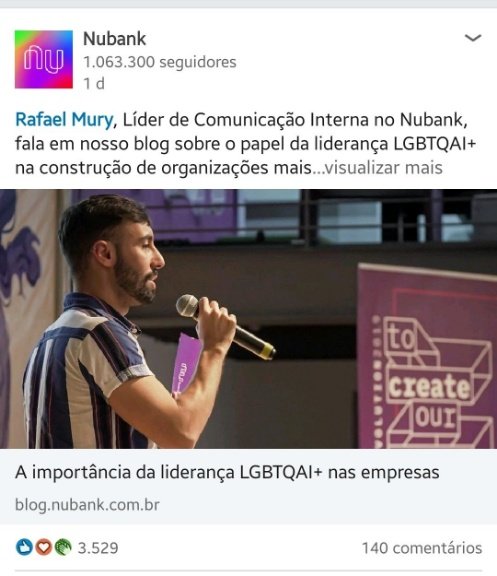Open the Nubank company name link
497x576 pixels.
(x=115, y=39)
